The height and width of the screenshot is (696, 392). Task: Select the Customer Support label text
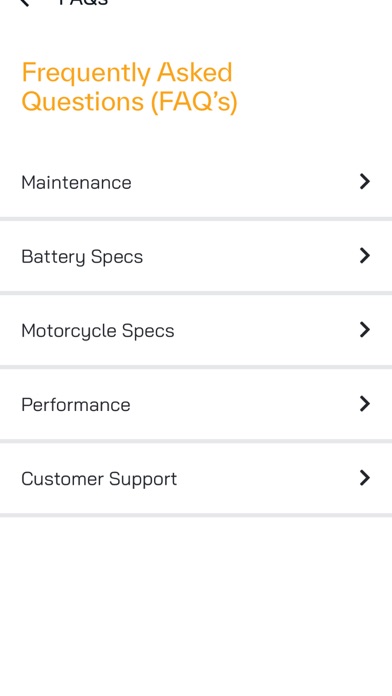tap(99, 479)
